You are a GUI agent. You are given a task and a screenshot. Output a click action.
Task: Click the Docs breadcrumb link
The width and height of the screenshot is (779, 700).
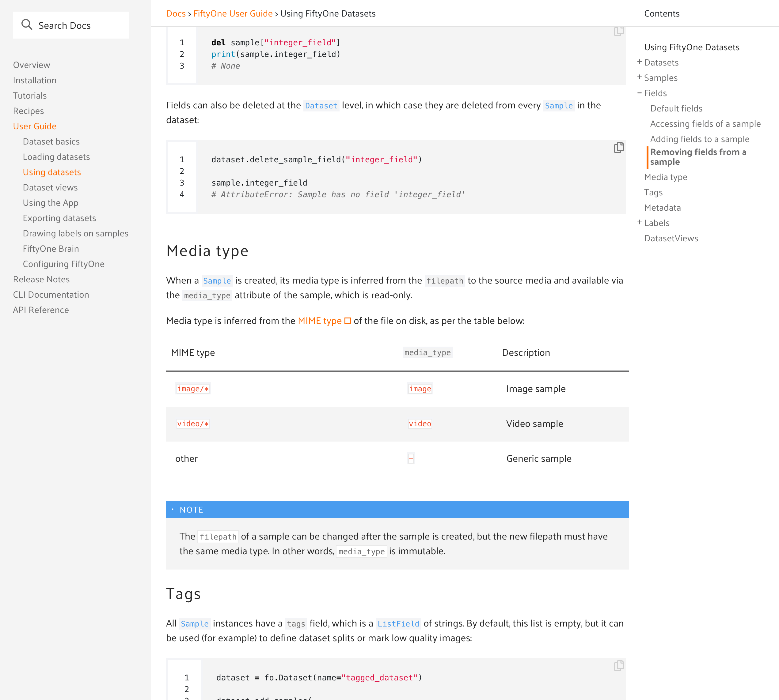pyautogui.click(x=176, y=13)
